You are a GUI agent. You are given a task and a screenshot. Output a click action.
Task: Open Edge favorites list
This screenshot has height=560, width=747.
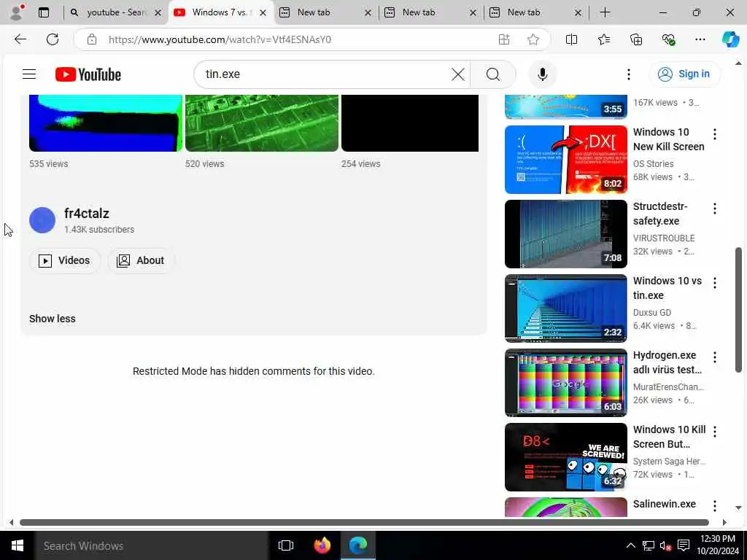603,39
